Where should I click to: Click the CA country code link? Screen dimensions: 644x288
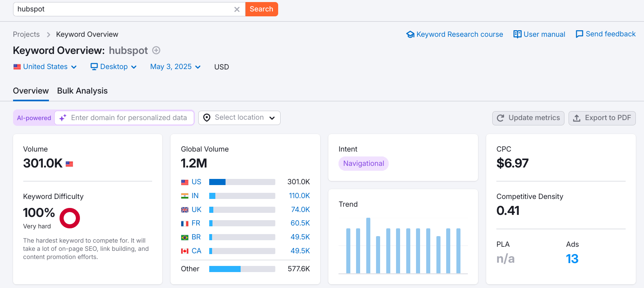pos(197,251)
